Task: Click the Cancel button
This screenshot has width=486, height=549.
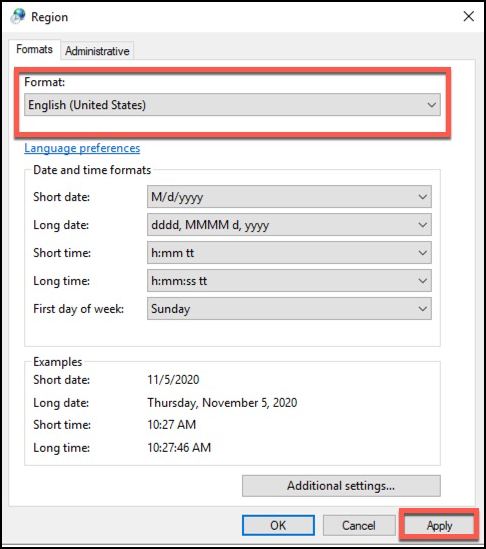Action: pyautogui.click(x=359, y=526)
